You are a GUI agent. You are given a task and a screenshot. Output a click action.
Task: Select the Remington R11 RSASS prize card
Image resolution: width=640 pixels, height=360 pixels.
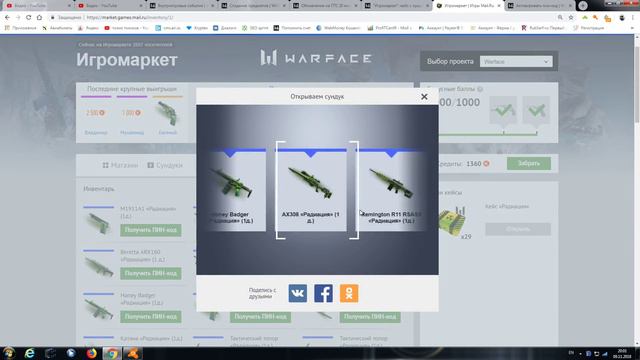(391, 190)
